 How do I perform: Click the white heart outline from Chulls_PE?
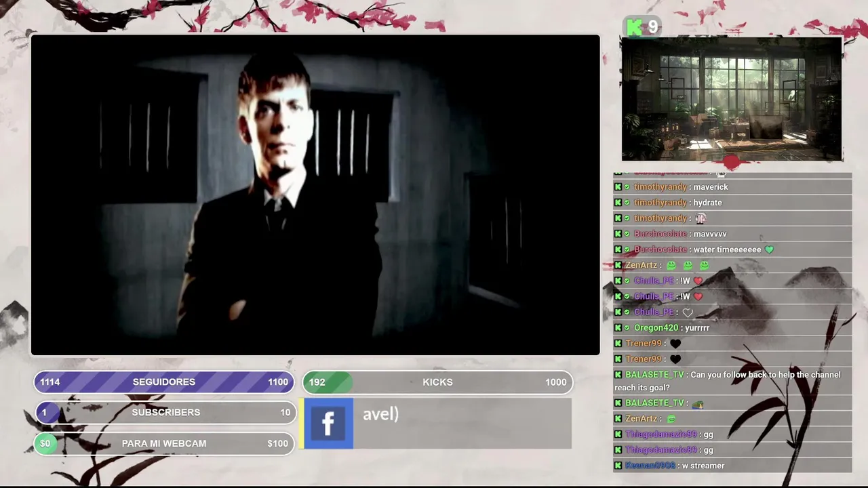point(688,312)
